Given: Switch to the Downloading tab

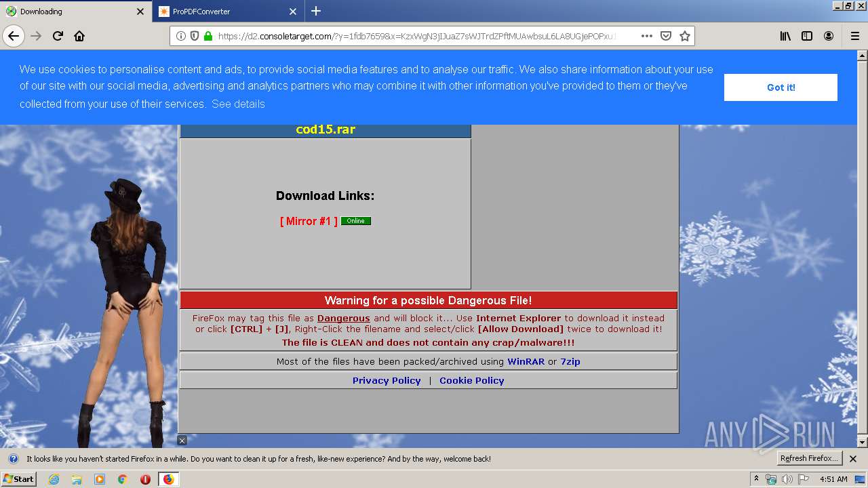Looking at the screenshot, I should 75,11.
